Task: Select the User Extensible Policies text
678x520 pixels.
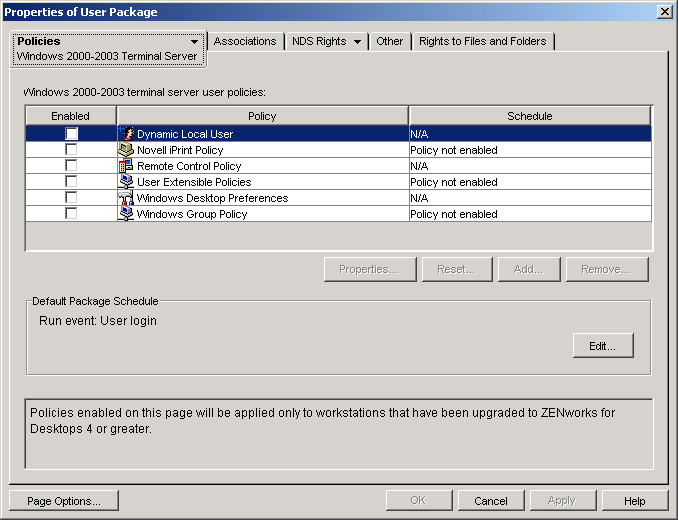Action: (194, 182)
